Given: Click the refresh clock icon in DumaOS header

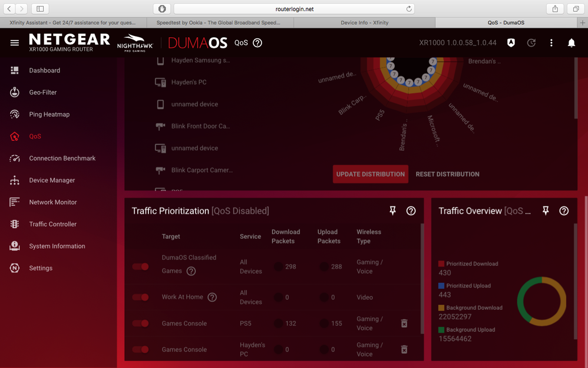Looking at the screenshot, I should pos(531,43).
